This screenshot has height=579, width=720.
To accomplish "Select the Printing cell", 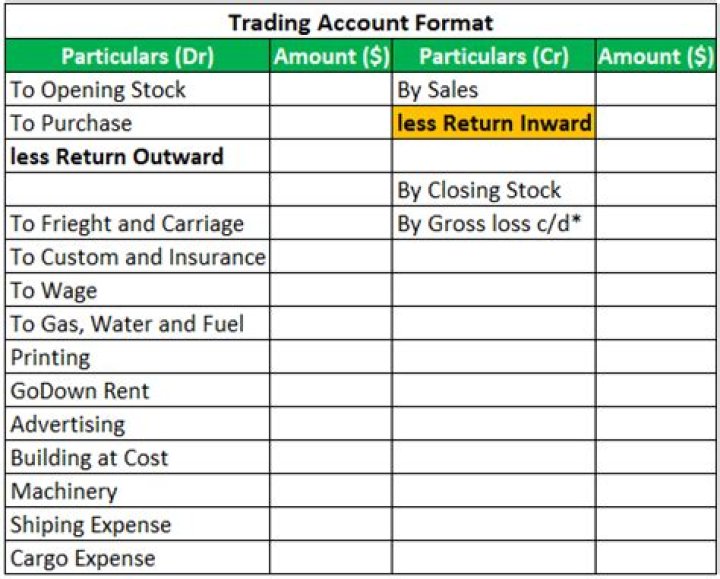I will pos(137,358).
